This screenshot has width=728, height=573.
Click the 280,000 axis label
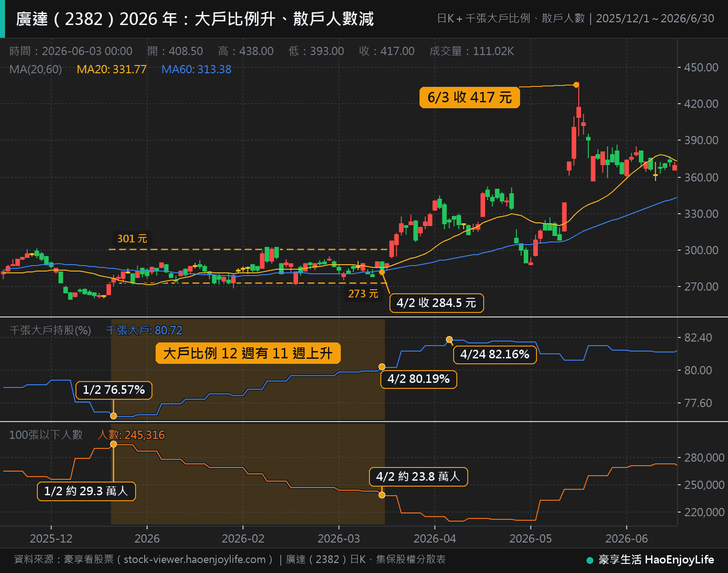click(704, 457)
